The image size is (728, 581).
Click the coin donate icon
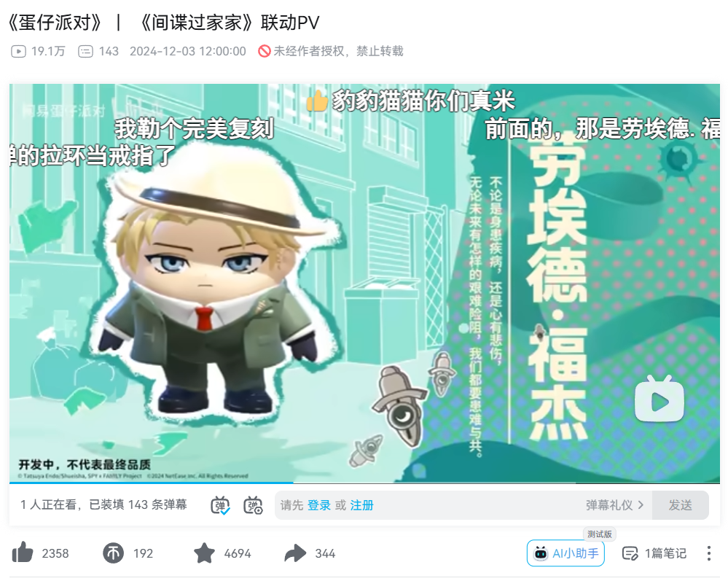pyautogui.click(x=113, y=553)
